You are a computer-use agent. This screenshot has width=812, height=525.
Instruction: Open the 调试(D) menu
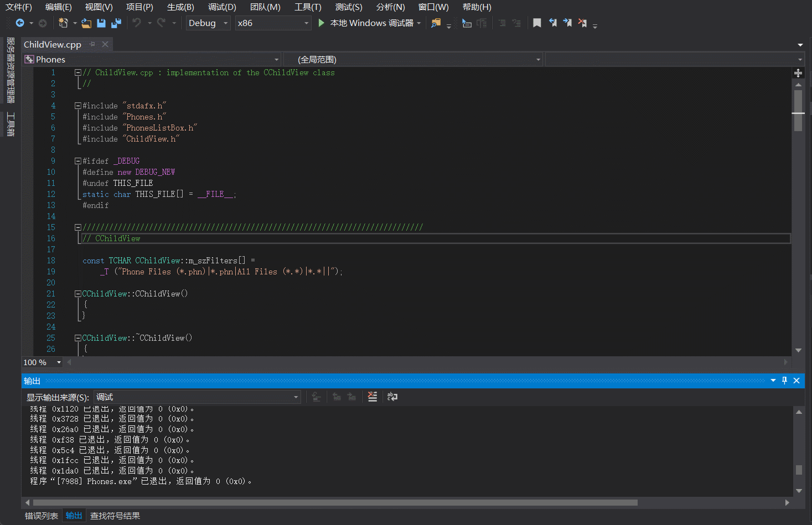(221, 7)
